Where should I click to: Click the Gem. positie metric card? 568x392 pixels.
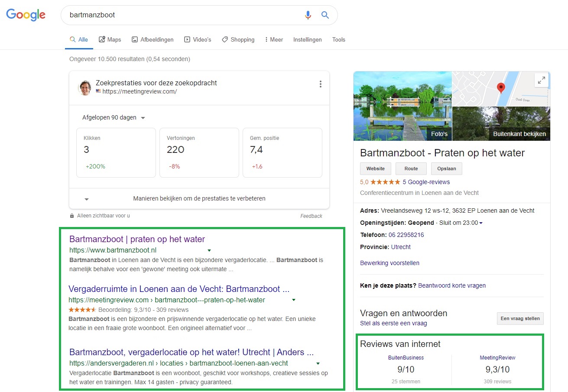pyautogui.click(x=282, y=152)
